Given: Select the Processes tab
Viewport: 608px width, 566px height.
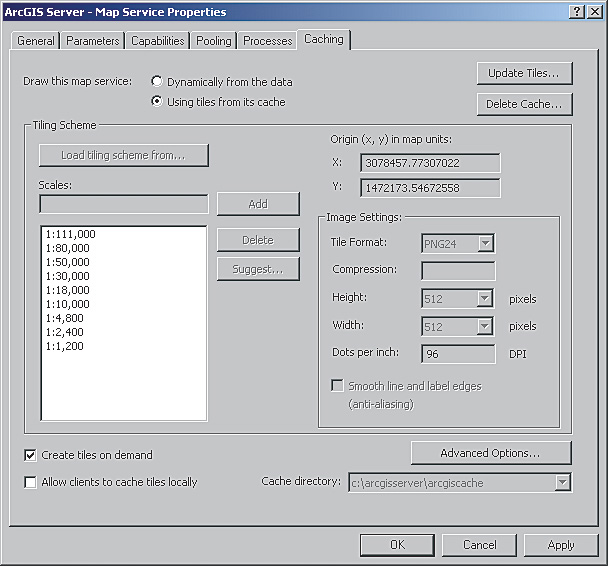Looking at the screenshot, I should [268, 41].
